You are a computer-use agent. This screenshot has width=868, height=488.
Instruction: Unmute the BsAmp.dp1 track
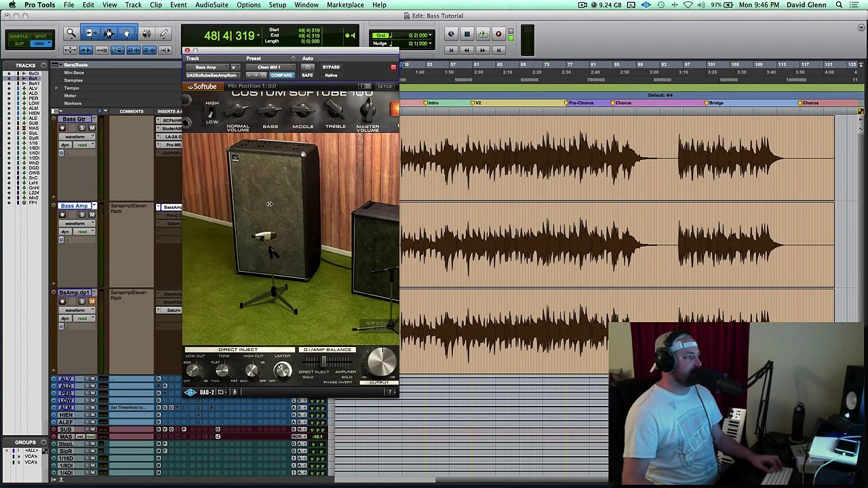point(92,302)
